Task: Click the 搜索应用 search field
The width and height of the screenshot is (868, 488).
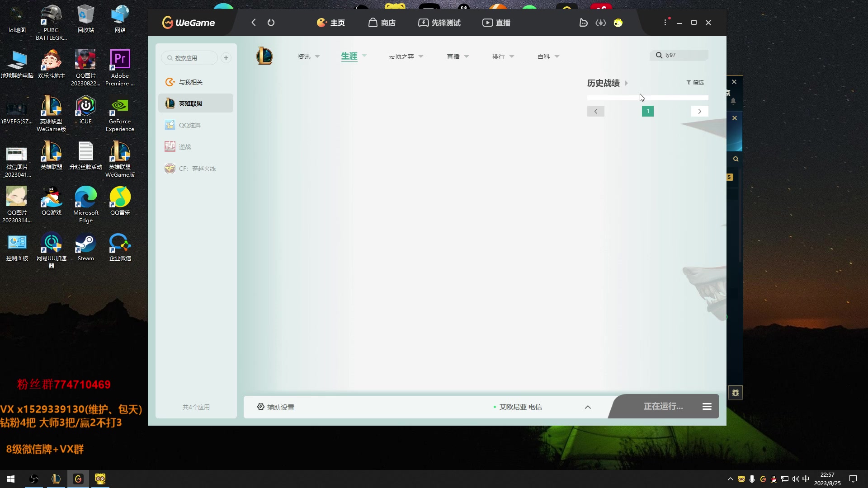Action: (189, 58)
